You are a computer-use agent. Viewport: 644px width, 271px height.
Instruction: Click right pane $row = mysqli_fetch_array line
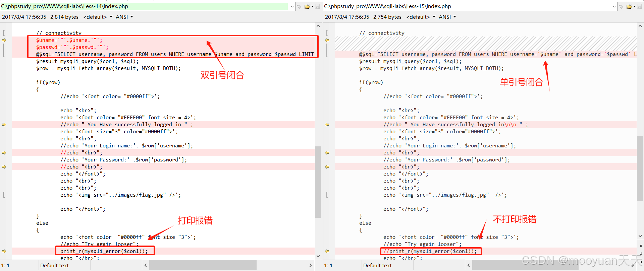432,68
